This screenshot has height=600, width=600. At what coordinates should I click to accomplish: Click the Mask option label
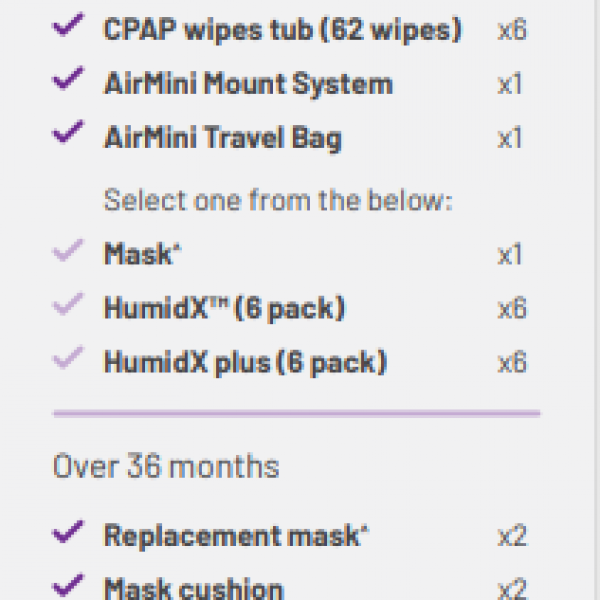click(142, 254)
